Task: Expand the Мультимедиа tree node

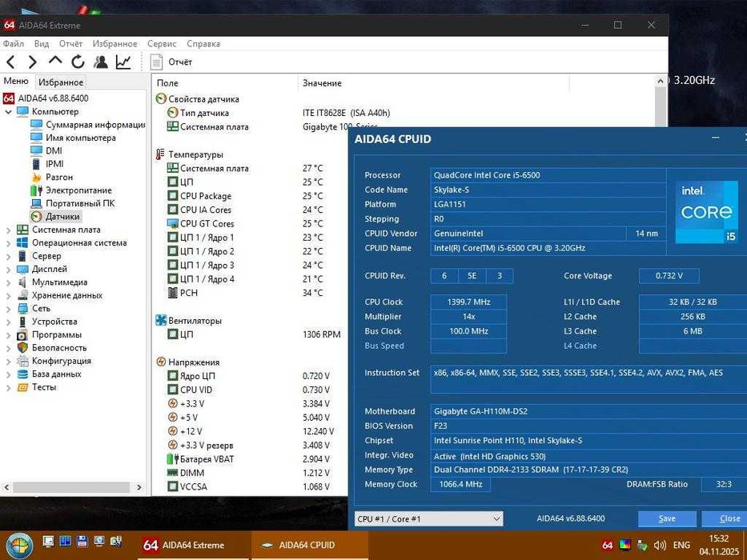Action: [x=8, y=282]
